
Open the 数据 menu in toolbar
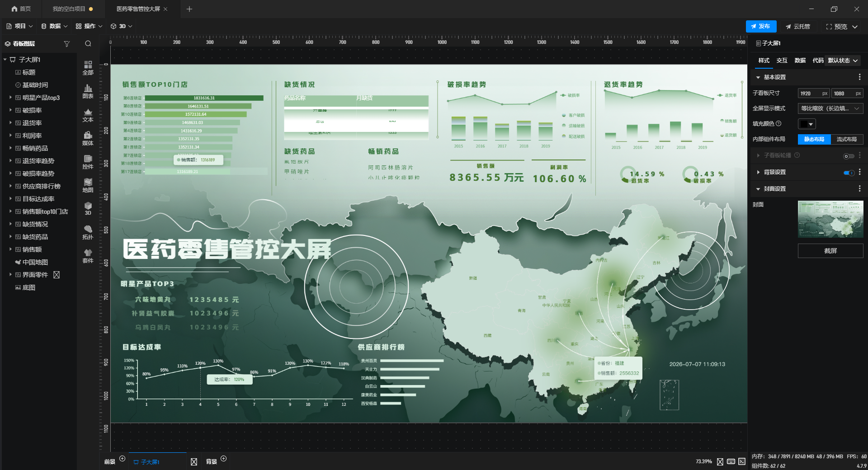(x=54, y=26)
